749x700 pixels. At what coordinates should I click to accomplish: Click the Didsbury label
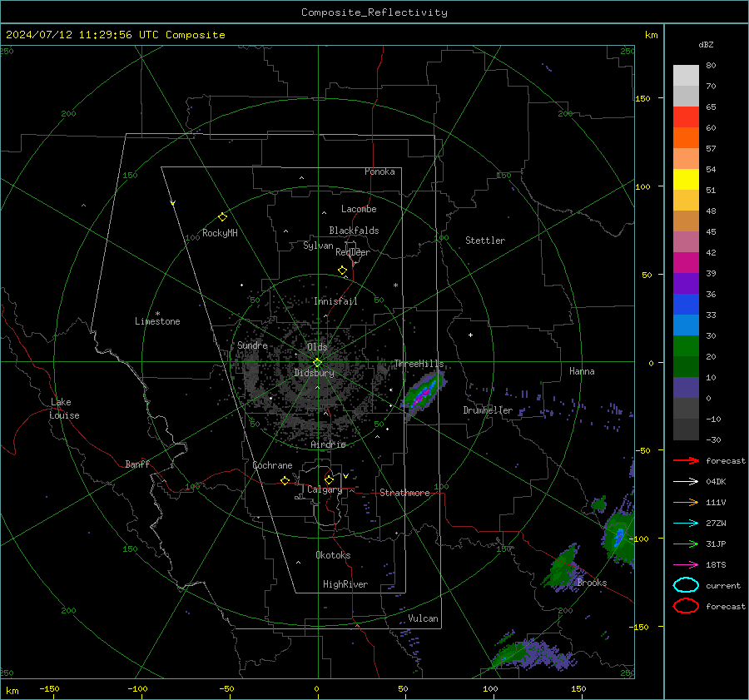point(314,373)
